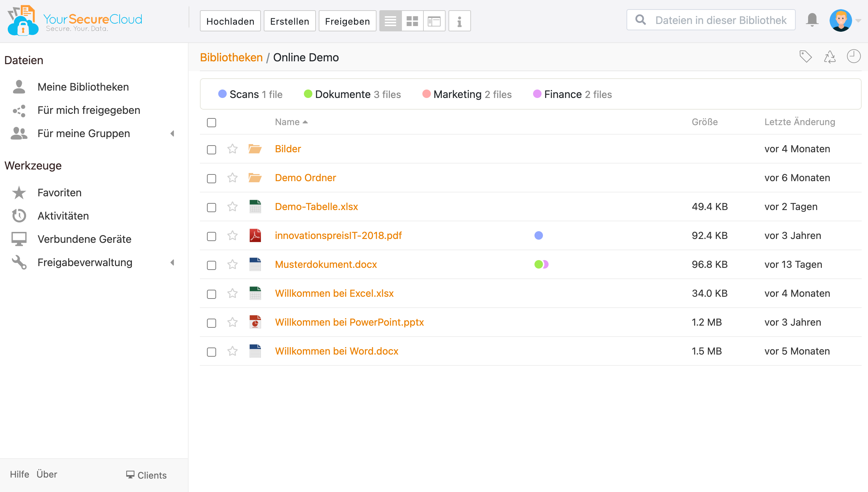Expand the Für meine Gruppen section
The width and height of the screenshot is (868, 492).
(x=172, y=133)
